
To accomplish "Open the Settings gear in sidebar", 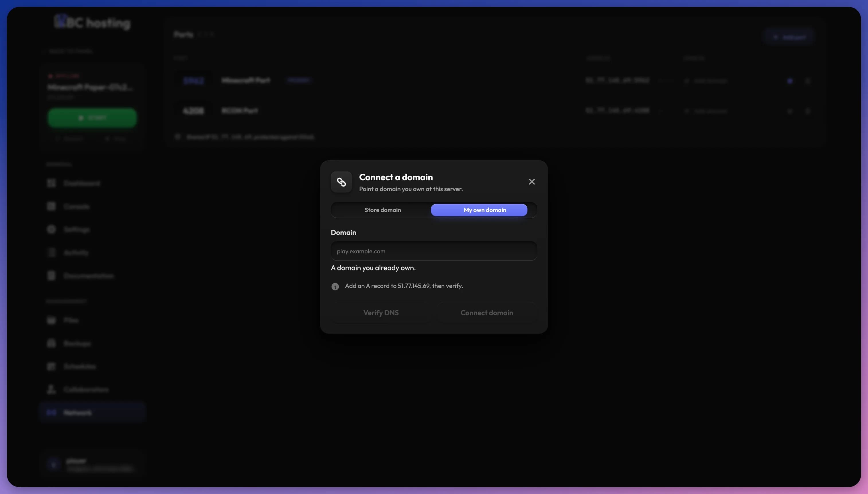I will tap(51, 229).
